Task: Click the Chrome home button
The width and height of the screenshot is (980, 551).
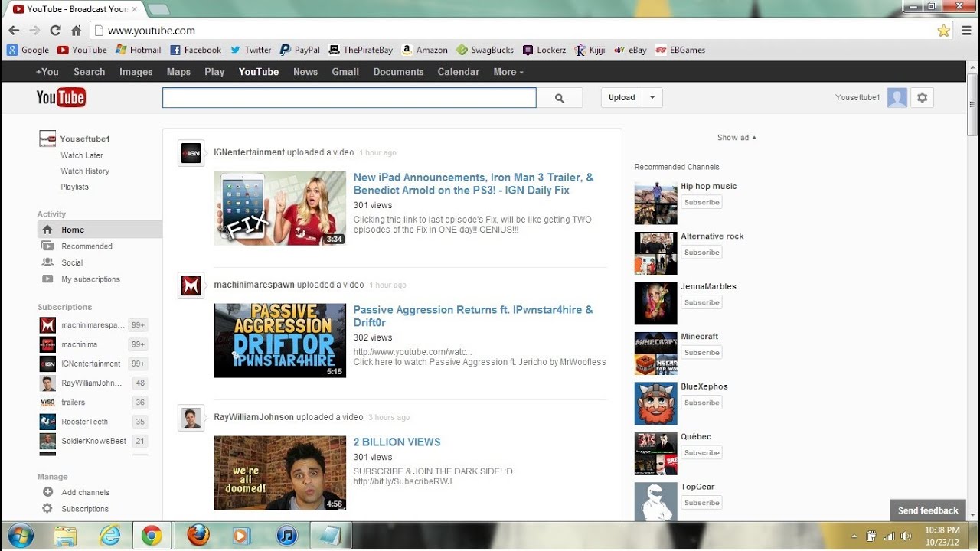Action: 76,31
